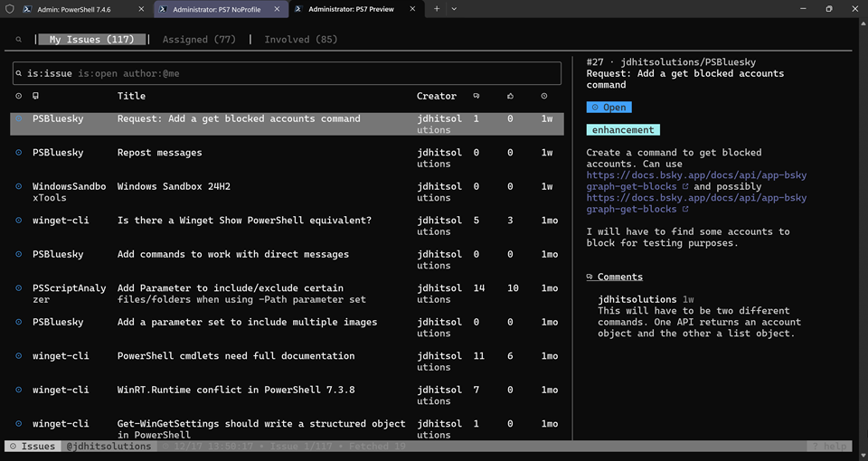
Task: Click the thumbs-up reactions column header icon
Action: (510, 96)
